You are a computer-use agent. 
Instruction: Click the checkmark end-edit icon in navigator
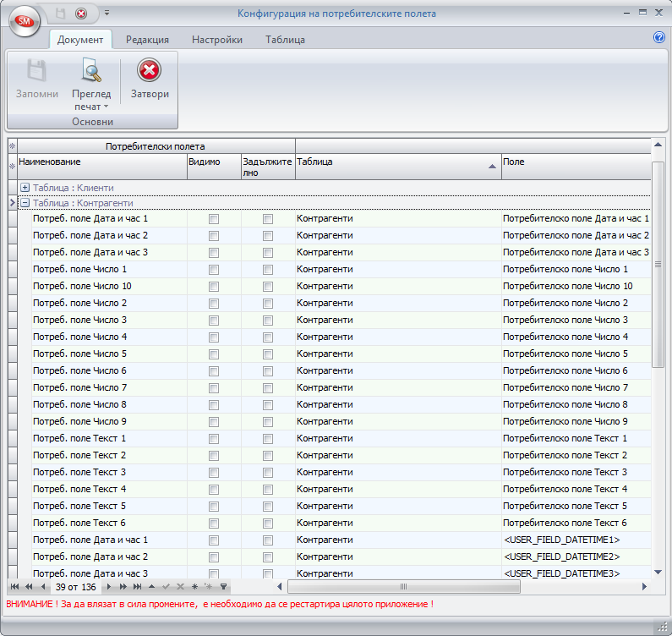click(166, 587)
